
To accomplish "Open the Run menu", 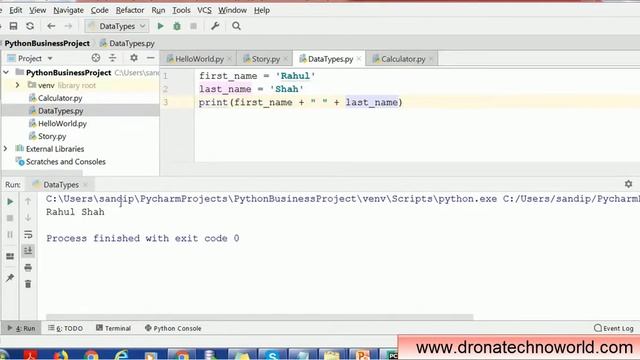I will [158, 10].
